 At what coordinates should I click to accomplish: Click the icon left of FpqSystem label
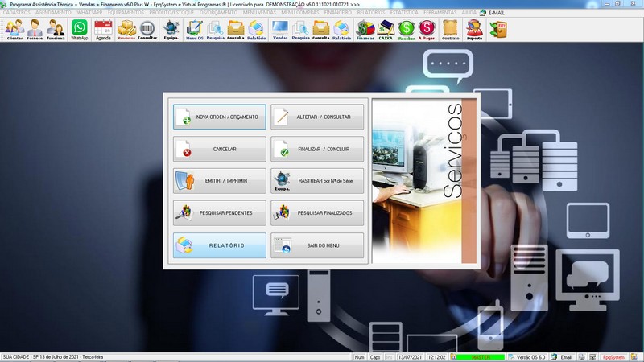592,357
